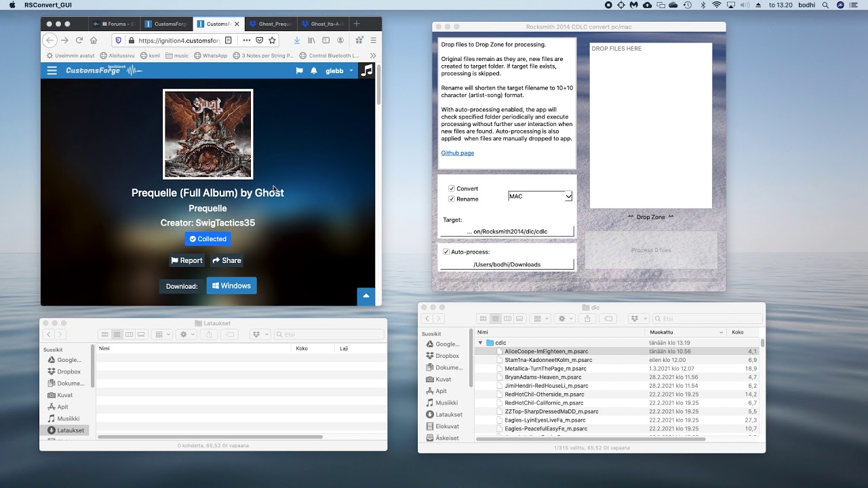The image size is (868, 488).
Task: Click tags icon in dlc Finder window
Action: (609, 319)
